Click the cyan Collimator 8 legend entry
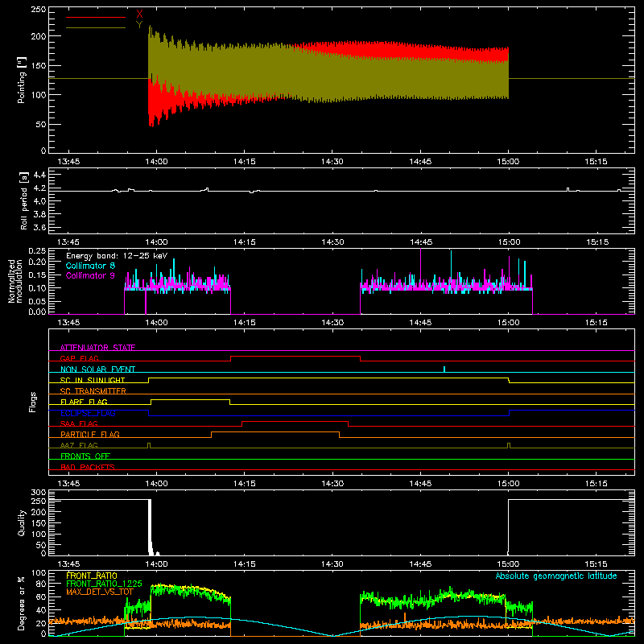644x644 pixels. point(90,266)
